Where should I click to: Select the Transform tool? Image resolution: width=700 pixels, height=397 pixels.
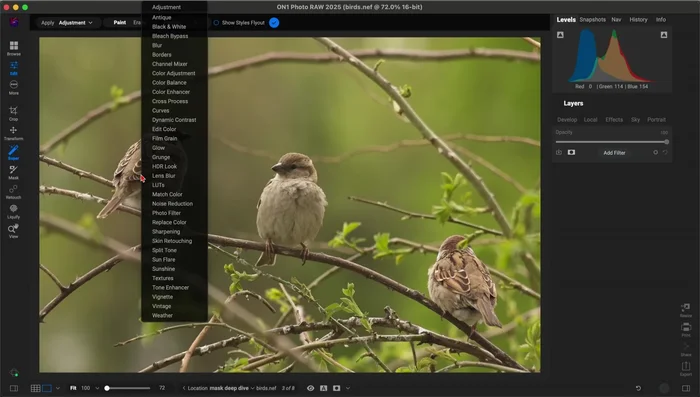click(13, 133)
